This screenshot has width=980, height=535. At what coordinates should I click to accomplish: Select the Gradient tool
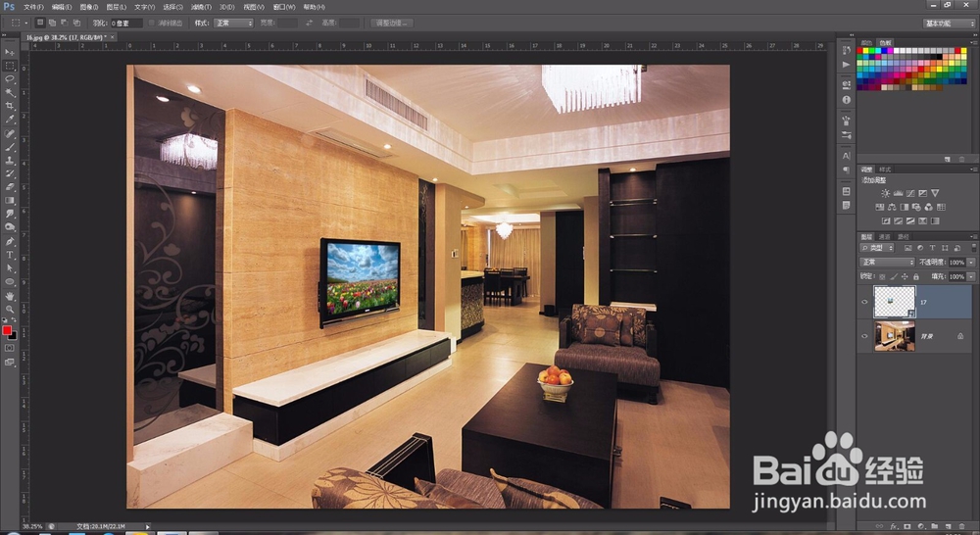[10, 201]
